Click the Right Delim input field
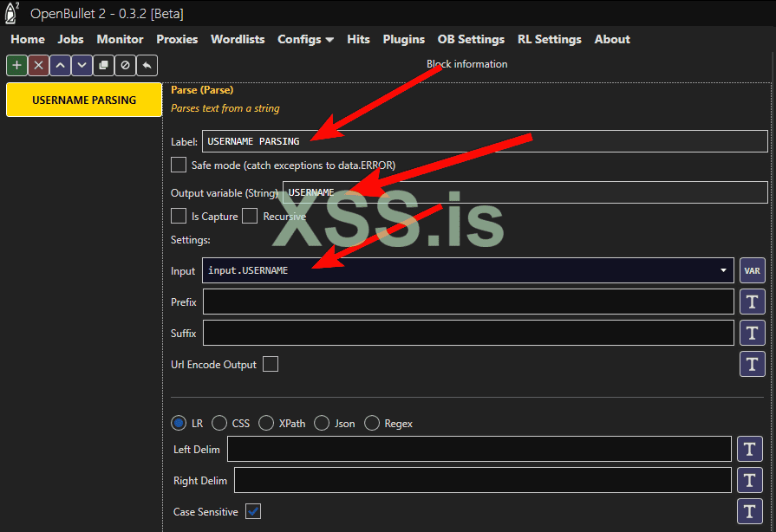Viewport: 776px width, 532px height. click(x=483, y=480)
